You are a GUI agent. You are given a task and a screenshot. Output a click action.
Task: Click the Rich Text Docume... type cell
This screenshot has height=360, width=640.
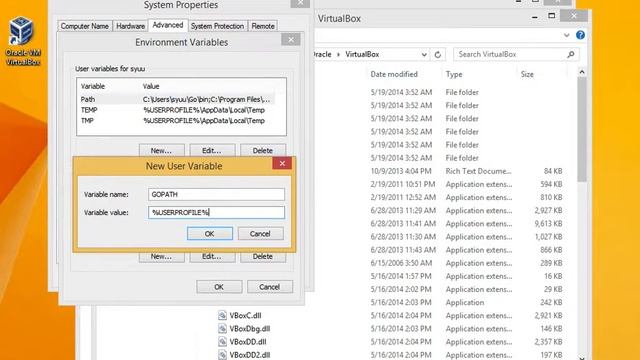click(x=478, y=171)
